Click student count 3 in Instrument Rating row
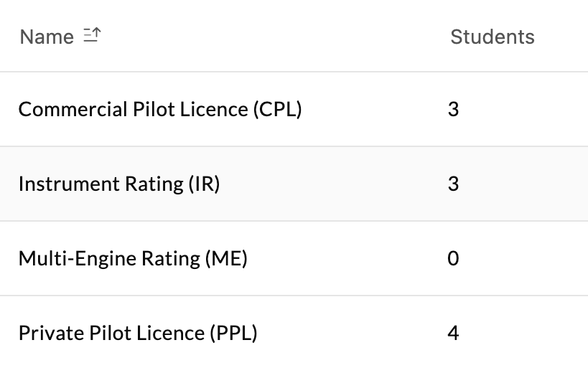 pyautogui.click(x=453, y=184)
